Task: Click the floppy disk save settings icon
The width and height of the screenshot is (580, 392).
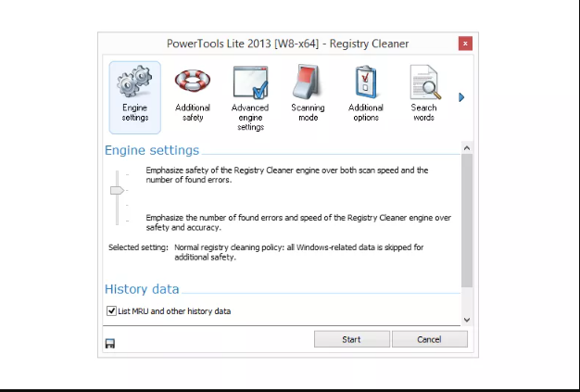Action: click(x=110, y=343)
